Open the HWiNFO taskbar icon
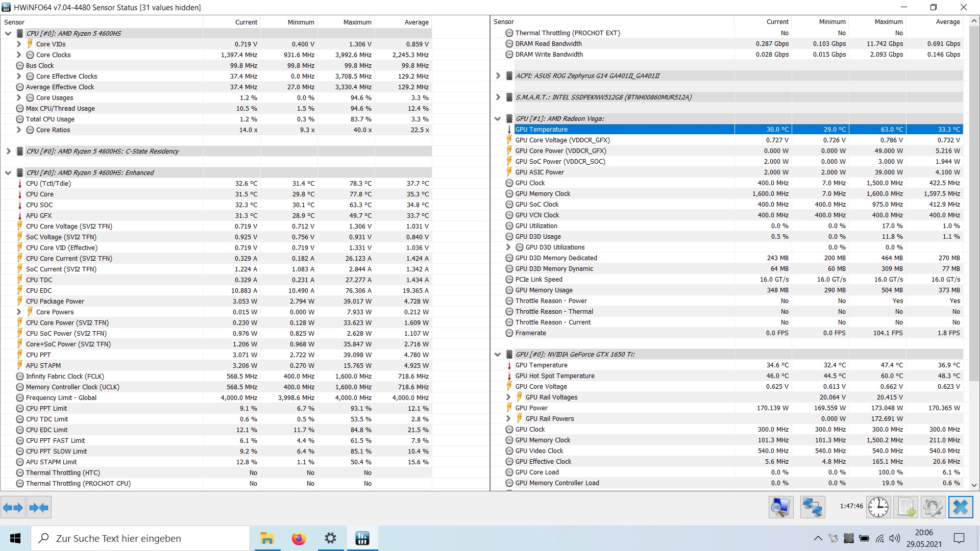This screenshot has height=551, width=980. click(x=362, y=538)
